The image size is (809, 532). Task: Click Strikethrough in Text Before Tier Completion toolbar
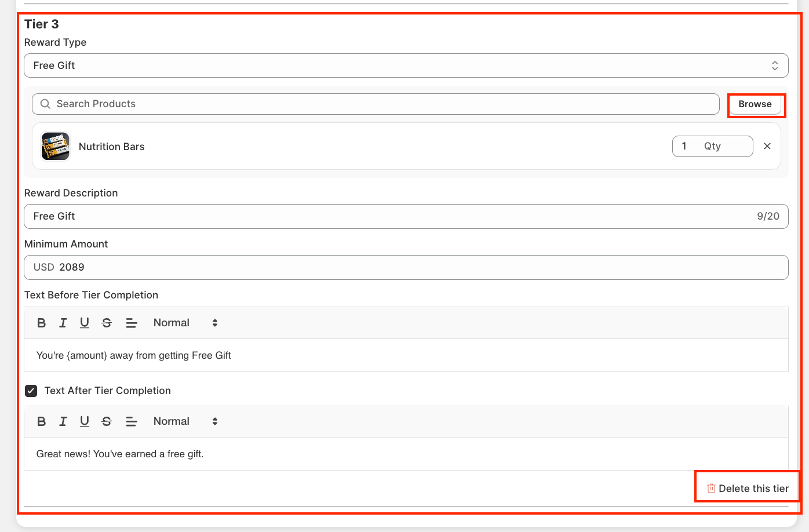pyautogui.click(x=107, y=323)
